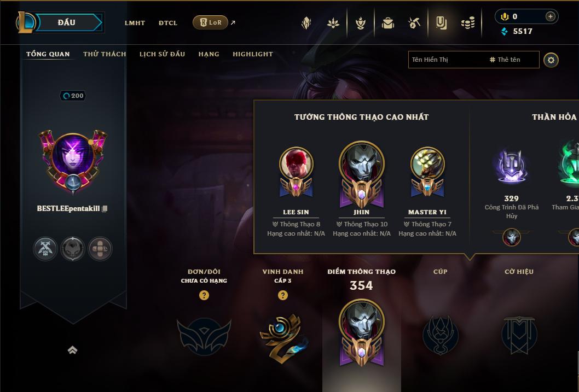This screenshot has width=579, height=392.
Task: Click the help icon under Đơn/Đôi
Action: pyautogui.click(x=204, y=295)
